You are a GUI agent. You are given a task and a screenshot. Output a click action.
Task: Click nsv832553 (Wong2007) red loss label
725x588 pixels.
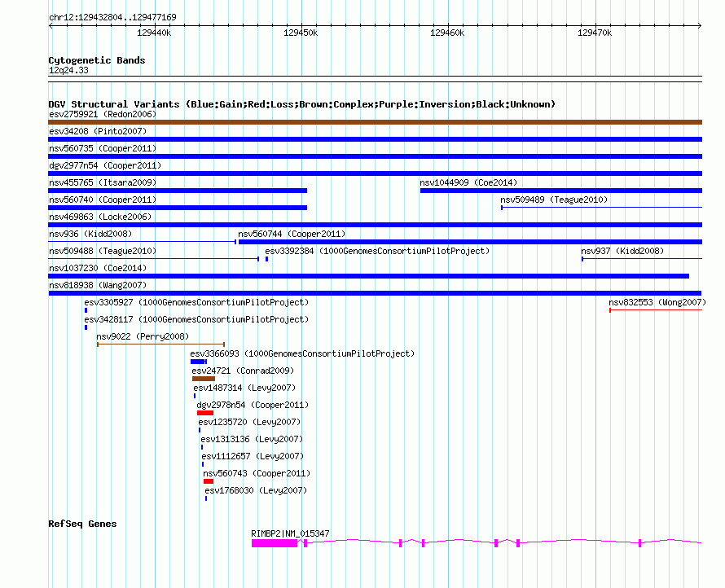(657, 302)
